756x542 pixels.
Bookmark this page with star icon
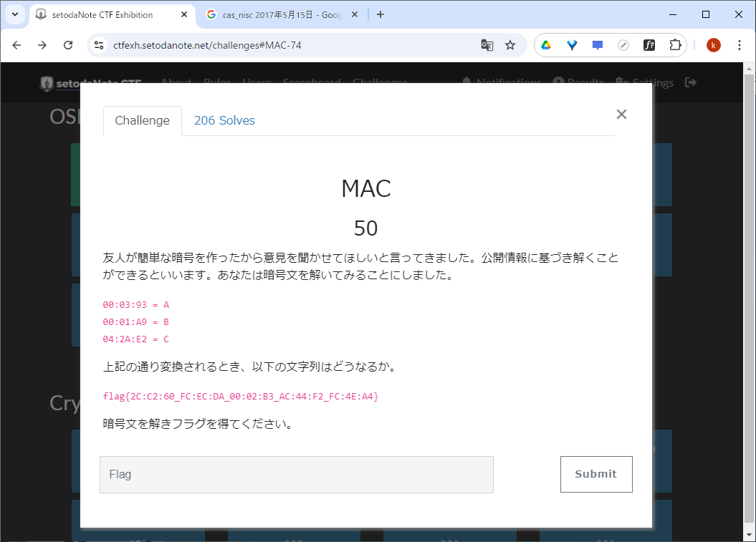point(510,45)
